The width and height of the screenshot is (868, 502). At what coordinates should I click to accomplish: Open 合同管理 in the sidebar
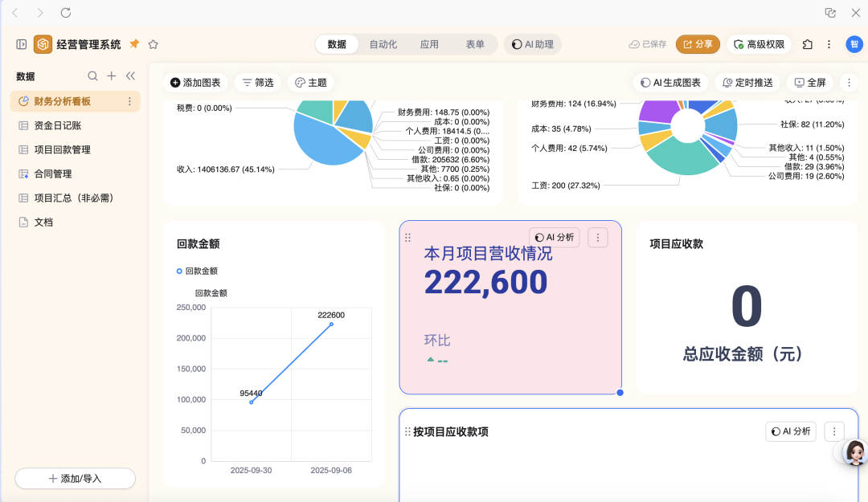point(53,173)
